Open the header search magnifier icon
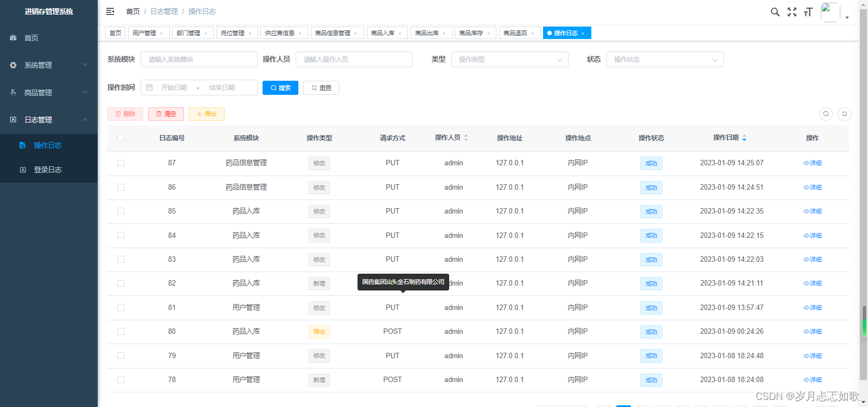Screen dimensions: 868x407 [x=775, y=12]
